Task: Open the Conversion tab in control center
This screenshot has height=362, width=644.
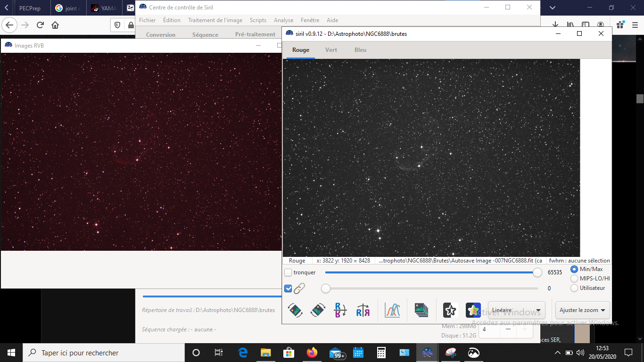Action: pyautogui.click(x=161, y=34)
